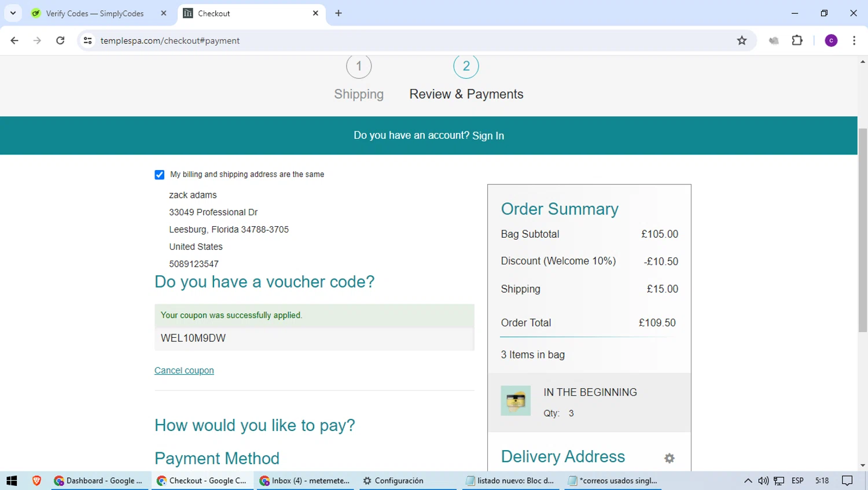The width and height of the screenshot is (868, 490).
Task: Open site information icon in address bar
Action: point(88,40)
